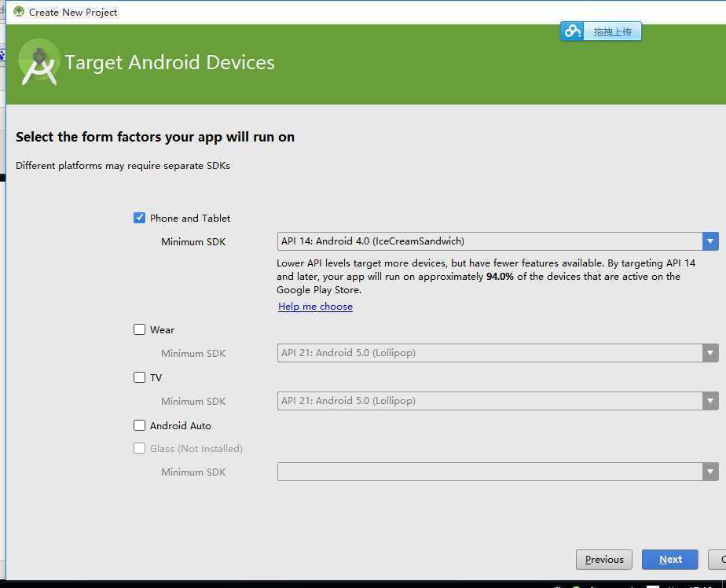Click the empty Glass SDK combo box
726x588 pixels.
(x=497, y=472)
